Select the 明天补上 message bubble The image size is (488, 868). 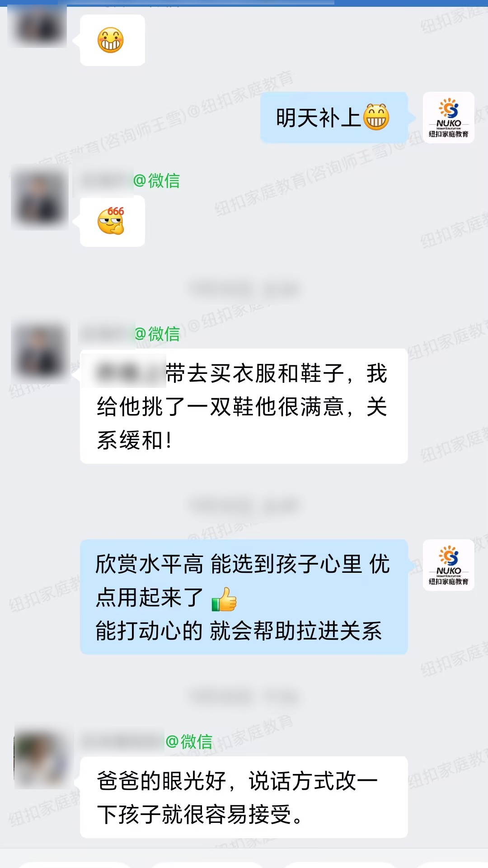pyautogui.click(x=334, y=118)
